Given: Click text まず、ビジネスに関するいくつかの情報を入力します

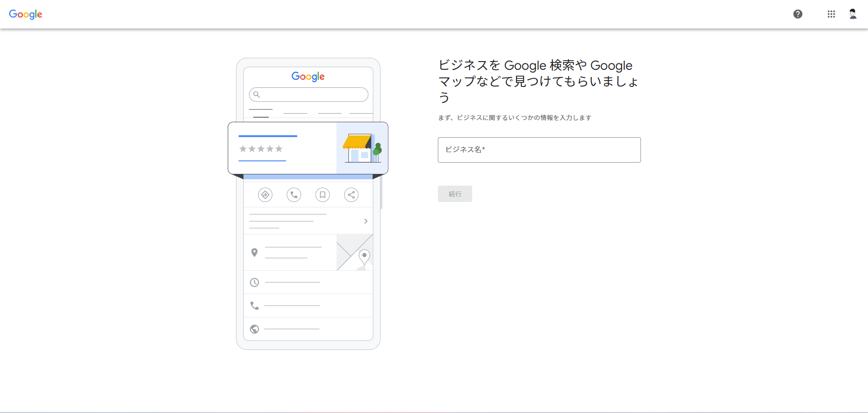Looking at the screenshot, I should [x=515, y=118].
